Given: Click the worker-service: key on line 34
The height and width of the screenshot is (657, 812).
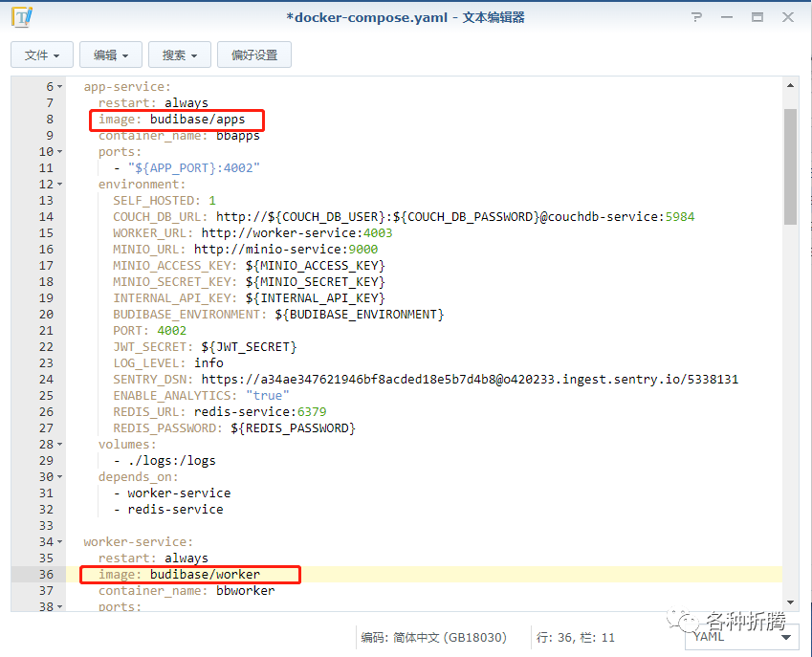Looking at the screenshot, I should [x=139, y=542].
